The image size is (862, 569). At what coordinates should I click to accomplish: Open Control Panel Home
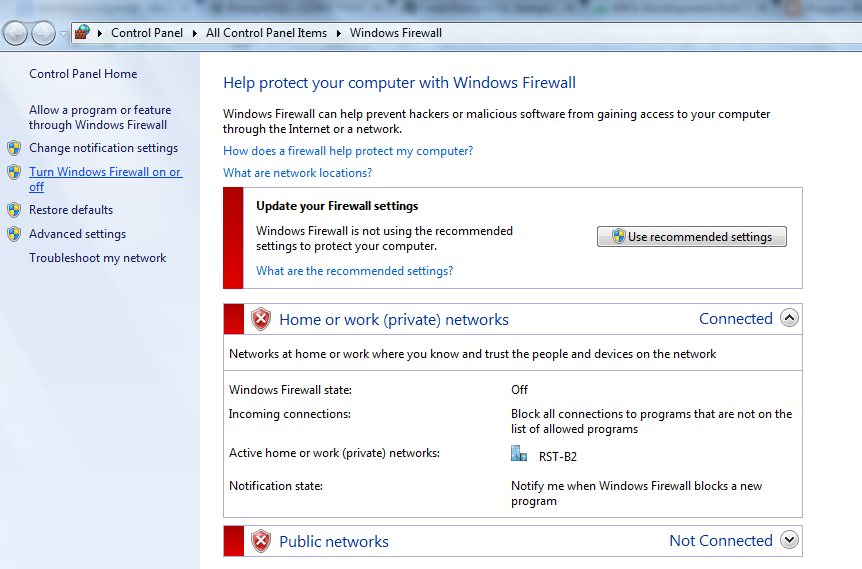coord(83,74)
